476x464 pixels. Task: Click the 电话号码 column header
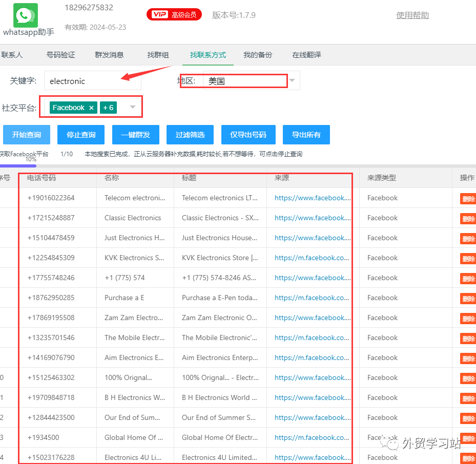pyautogui.click(x=42, y=178)
